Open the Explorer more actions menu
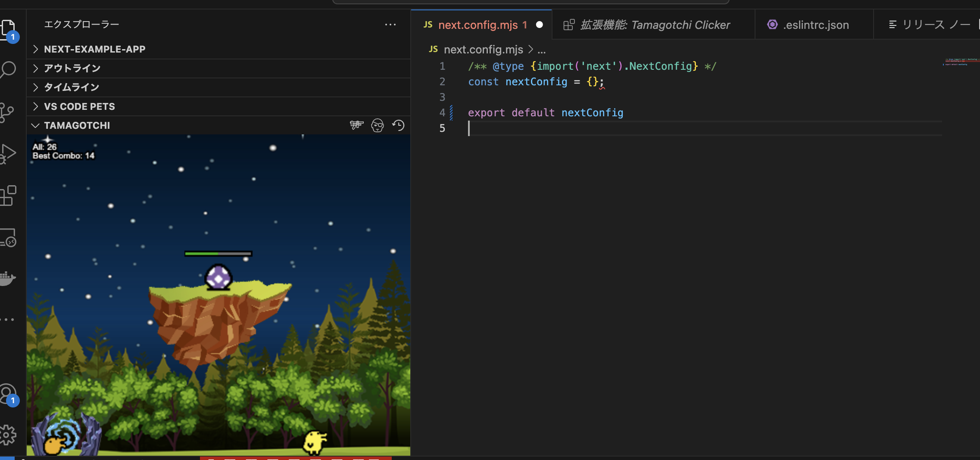 pos(390,25)
